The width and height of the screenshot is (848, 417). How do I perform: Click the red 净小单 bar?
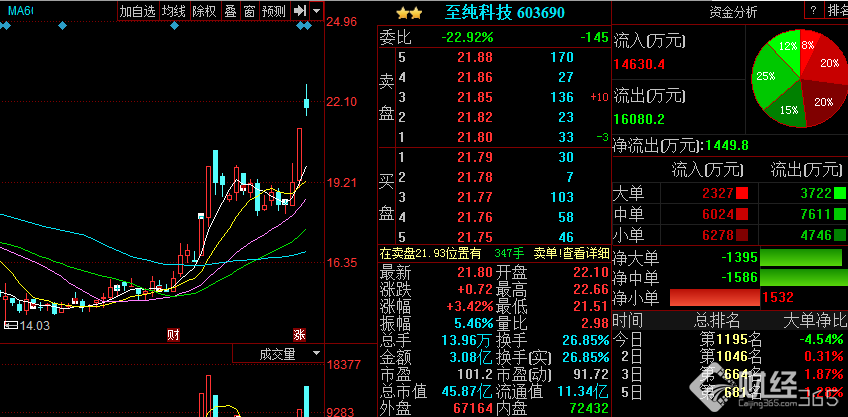point(714,297)
